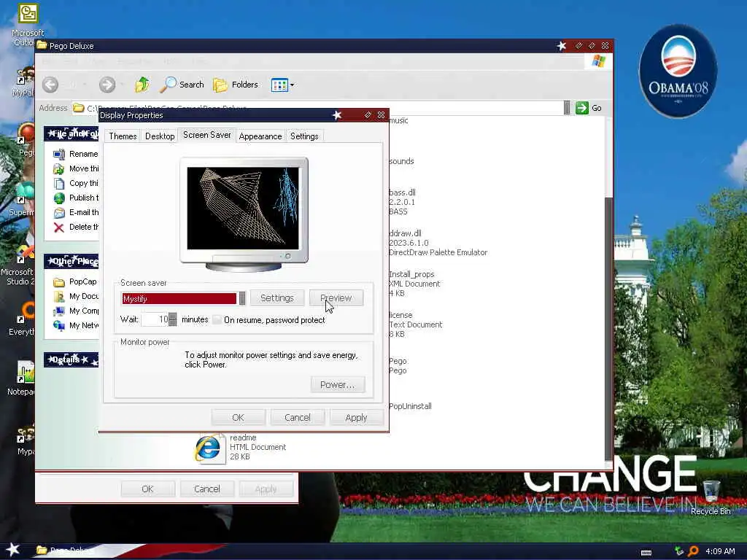
Task: Click the Power... button
Action: pyautogui.click(x=337, y=385)
